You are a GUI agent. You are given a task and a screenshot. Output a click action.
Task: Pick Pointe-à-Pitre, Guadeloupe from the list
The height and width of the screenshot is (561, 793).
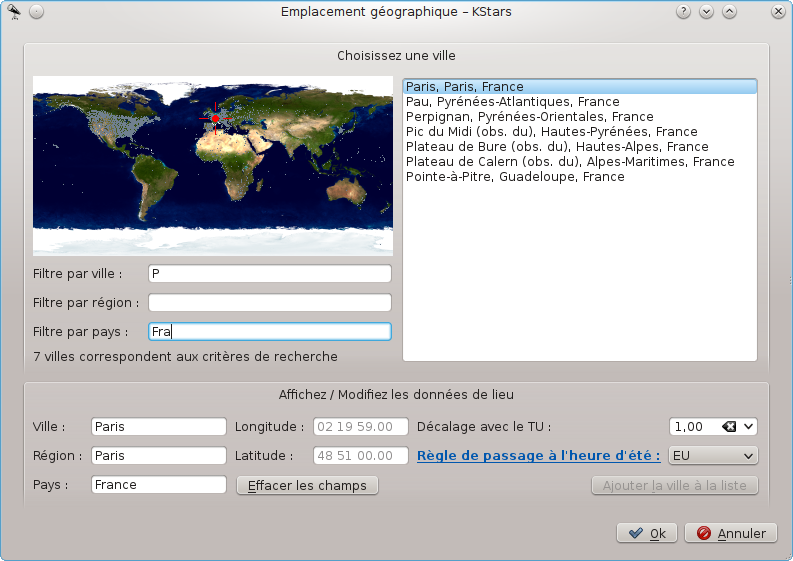[515, 177]
